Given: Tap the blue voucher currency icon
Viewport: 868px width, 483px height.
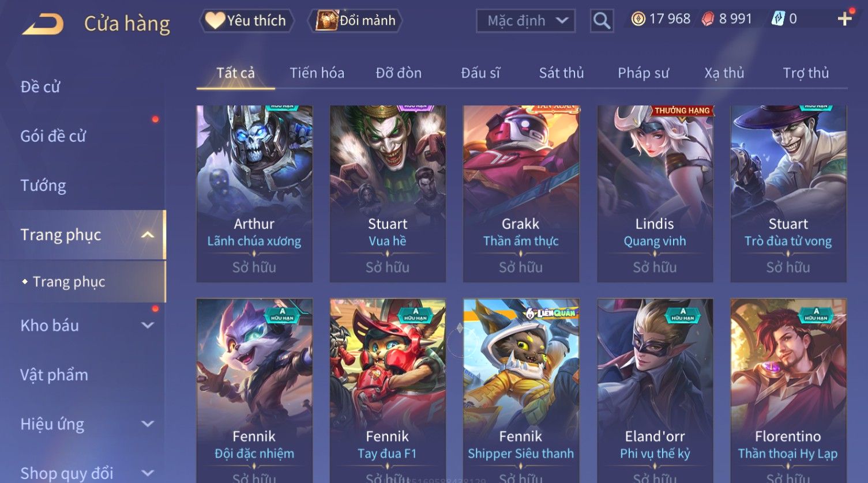Looking at the screenshot, I should [x=778, y=19].
